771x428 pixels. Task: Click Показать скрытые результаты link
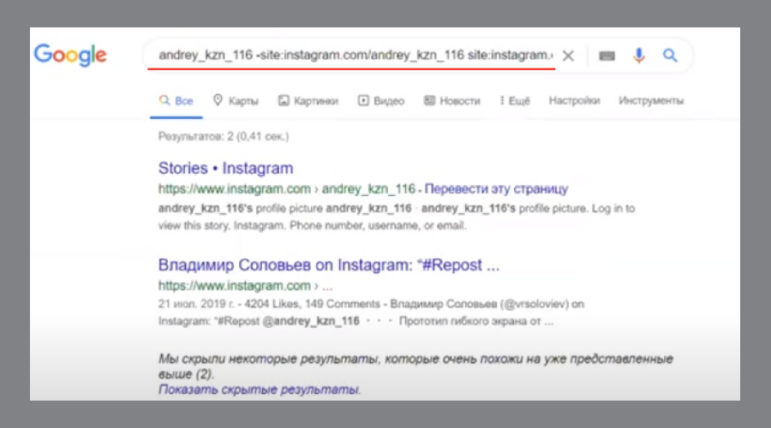pos(259,388)
